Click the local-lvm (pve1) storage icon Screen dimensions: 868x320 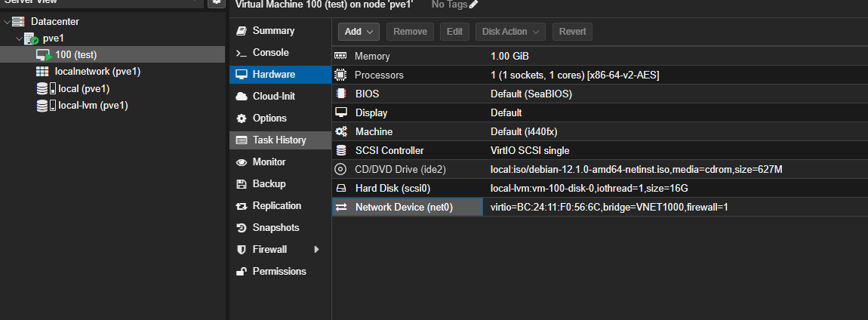[43, 106]
